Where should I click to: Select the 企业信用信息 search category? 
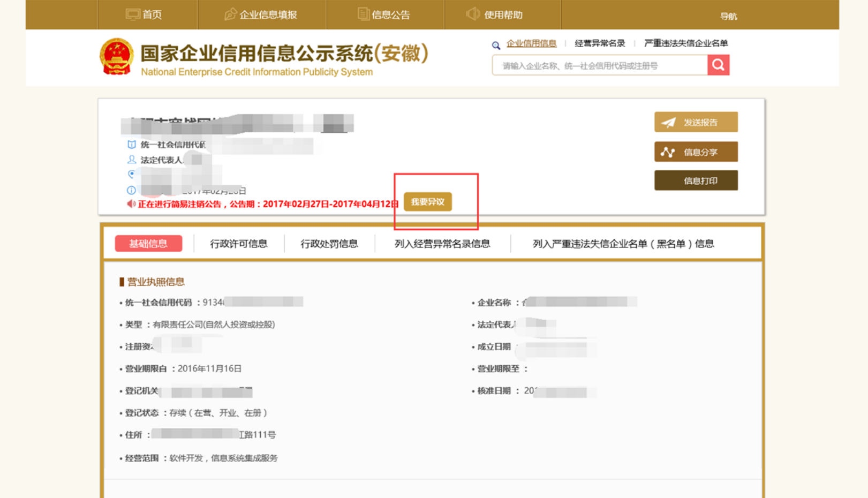(x=531, y=43)
